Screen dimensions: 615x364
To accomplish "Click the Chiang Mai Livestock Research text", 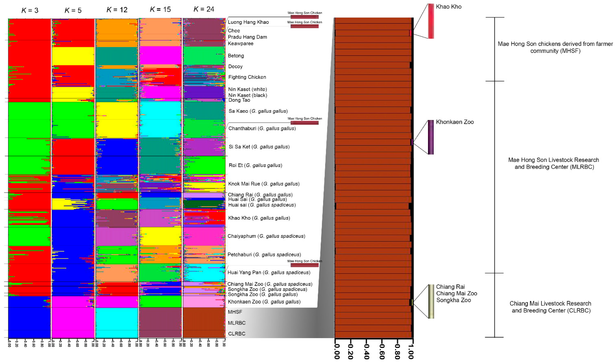I will pos(550,307).
